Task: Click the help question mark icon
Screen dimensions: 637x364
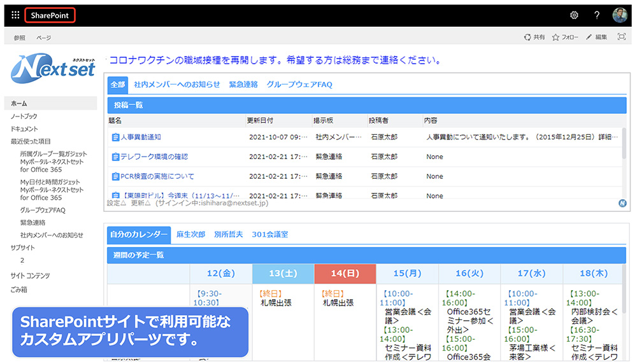Action: (597, 15)
